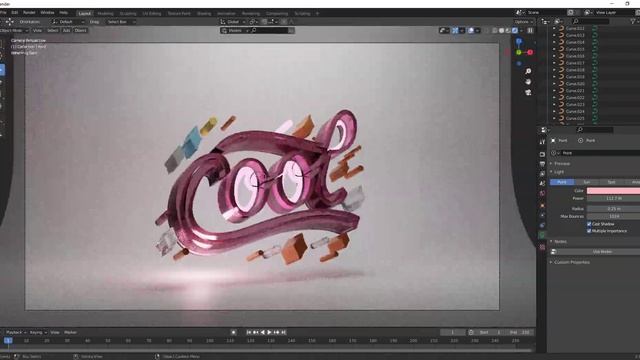This screenshot has height=360, width=640.
Task: Open the Object properties tab
Action: point(542,205)
